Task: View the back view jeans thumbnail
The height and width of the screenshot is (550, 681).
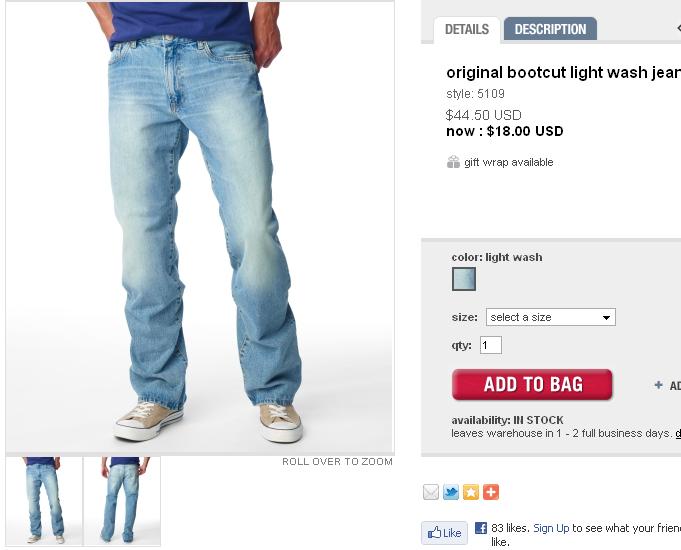Action: pos(122,500)
